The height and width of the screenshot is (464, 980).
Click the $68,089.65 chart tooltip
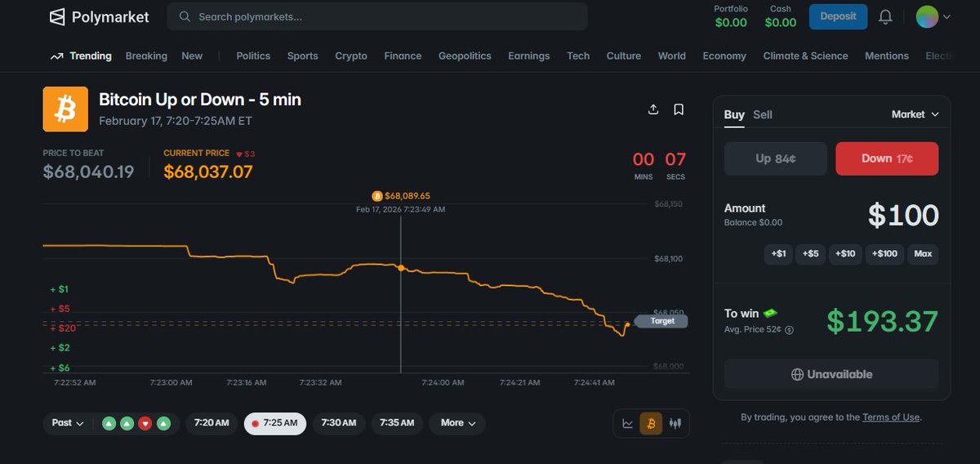[x=401, y=196]
